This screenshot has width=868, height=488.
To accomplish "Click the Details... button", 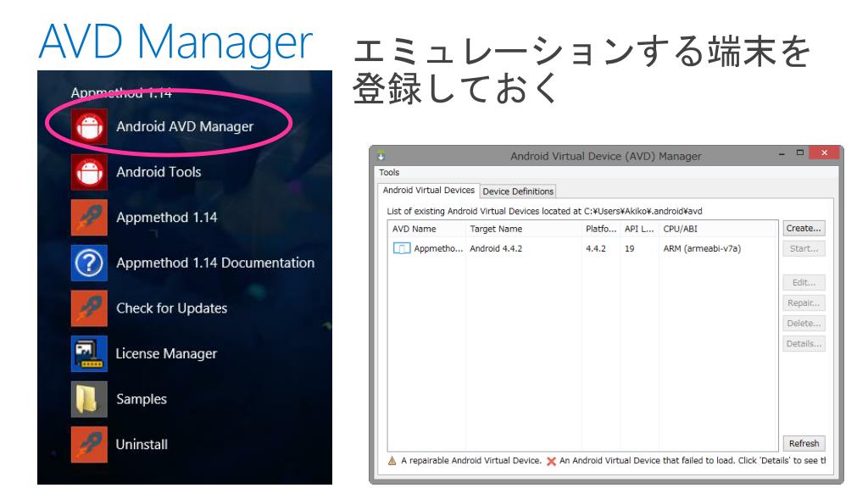I will pyautogui.click(x=804, y=344).
